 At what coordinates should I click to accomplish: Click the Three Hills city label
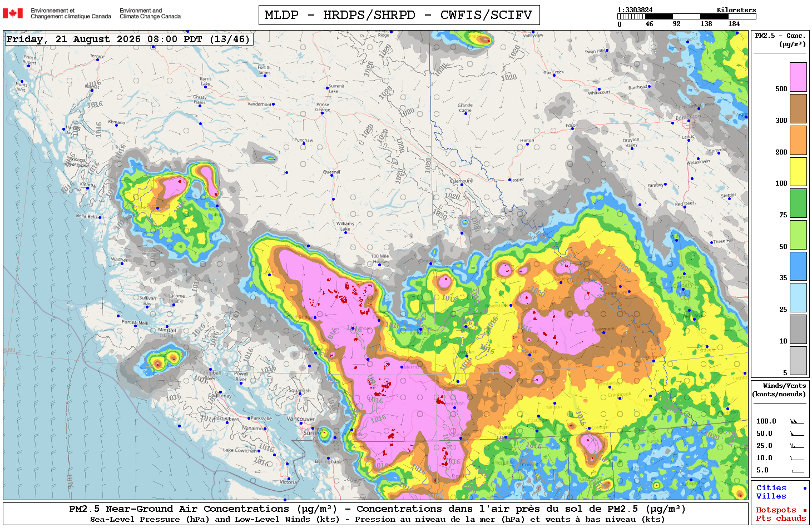(724, 241)
